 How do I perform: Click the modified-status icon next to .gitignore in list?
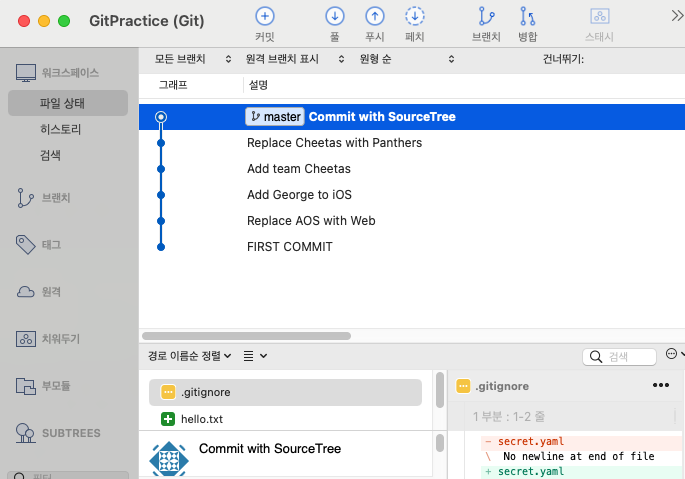point(168,392)
